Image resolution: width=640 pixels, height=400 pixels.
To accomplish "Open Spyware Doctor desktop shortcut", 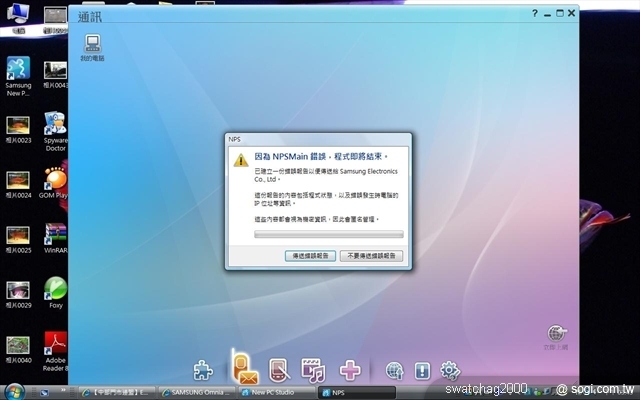I will (56, 131).
